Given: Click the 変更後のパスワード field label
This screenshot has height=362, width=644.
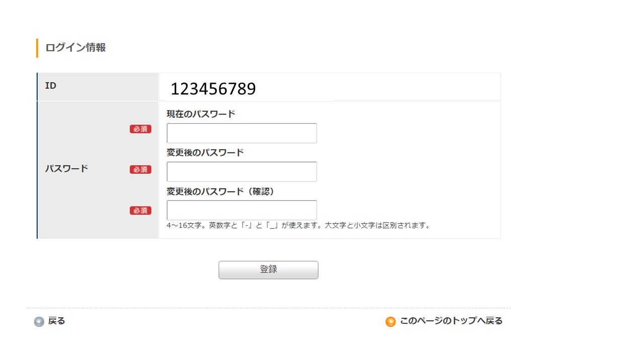Looking at the screenshot, I should point(205,152).
